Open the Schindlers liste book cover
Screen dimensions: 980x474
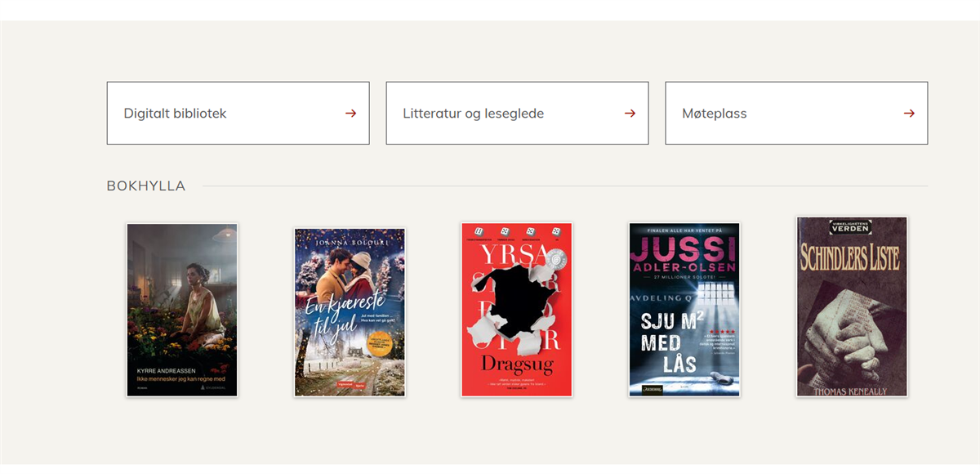pyautogui.click(x=852, y=306)
